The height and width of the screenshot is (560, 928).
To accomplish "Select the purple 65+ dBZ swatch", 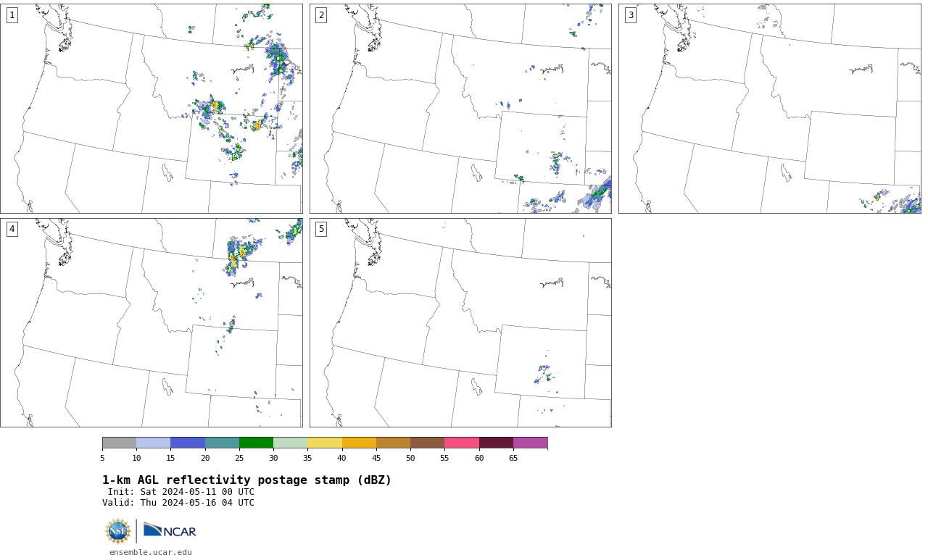I will click(530, 443).
